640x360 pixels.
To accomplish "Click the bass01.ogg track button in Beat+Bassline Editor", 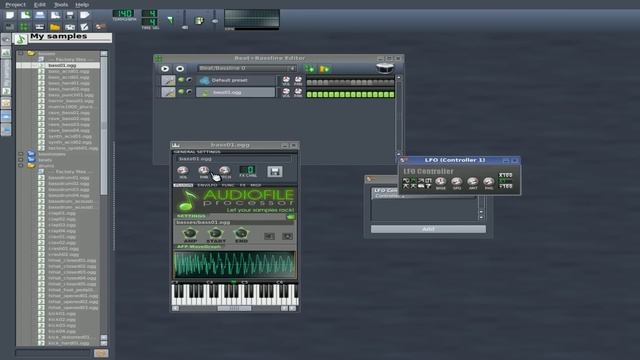I will point(236,93).
